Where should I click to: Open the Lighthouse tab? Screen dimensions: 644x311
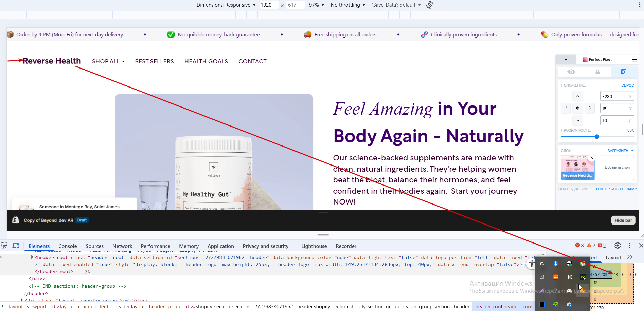(x=314, y=246)
